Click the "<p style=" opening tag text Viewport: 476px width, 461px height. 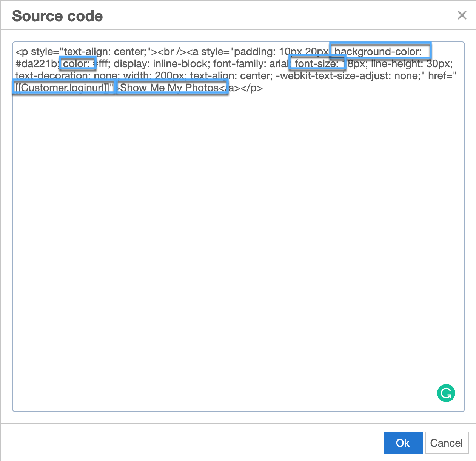tap(37, 52)
